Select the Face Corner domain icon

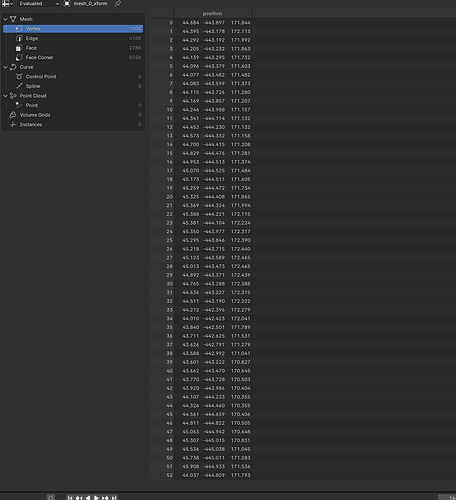coord(19,57)
